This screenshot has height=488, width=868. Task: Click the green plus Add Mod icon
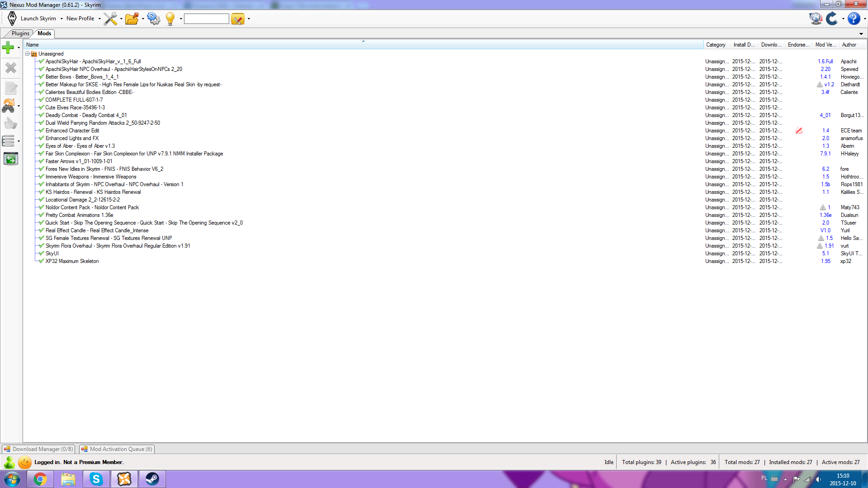pos(8,47)
